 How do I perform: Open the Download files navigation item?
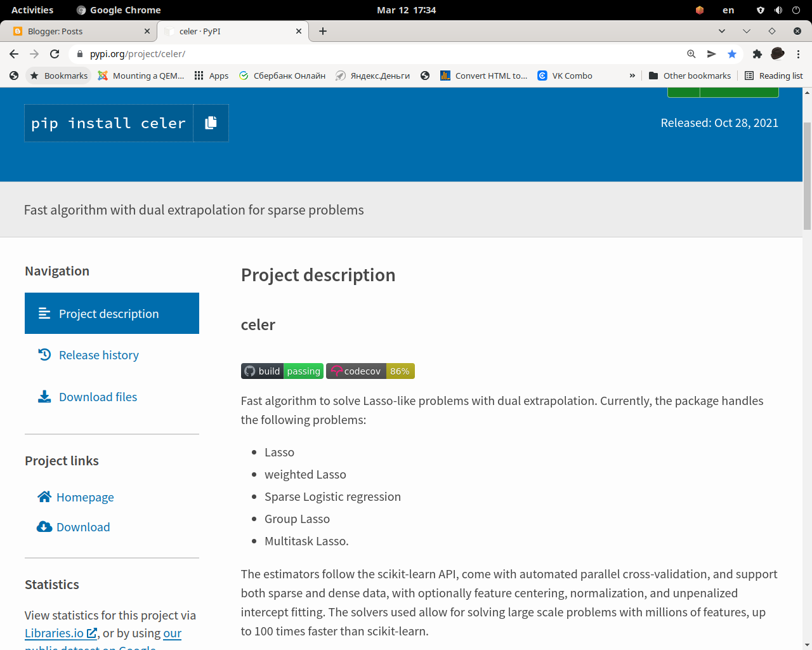(x=98, y=397)
